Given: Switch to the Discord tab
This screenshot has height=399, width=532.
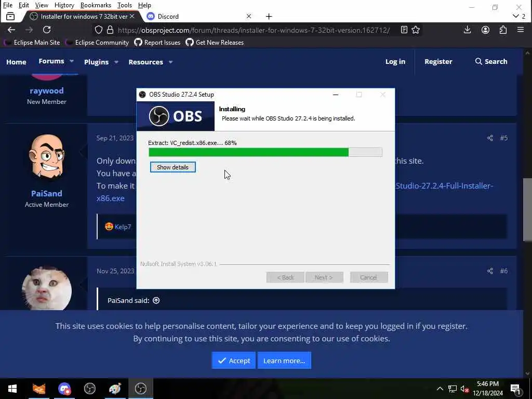Looking at the screenshot, I should 198,16.
